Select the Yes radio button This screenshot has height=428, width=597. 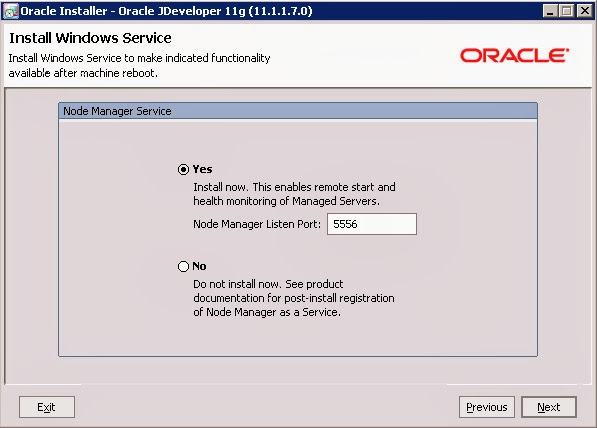[183, 169]
